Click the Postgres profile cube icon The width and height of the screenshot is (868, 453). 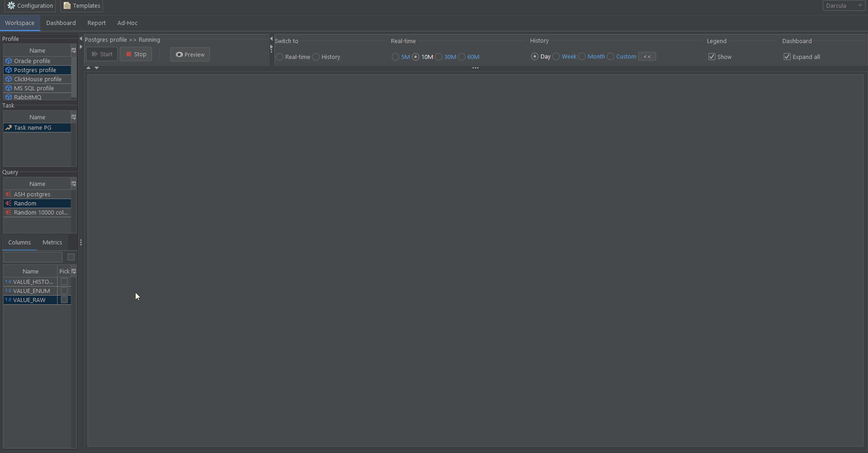point(9,70)
